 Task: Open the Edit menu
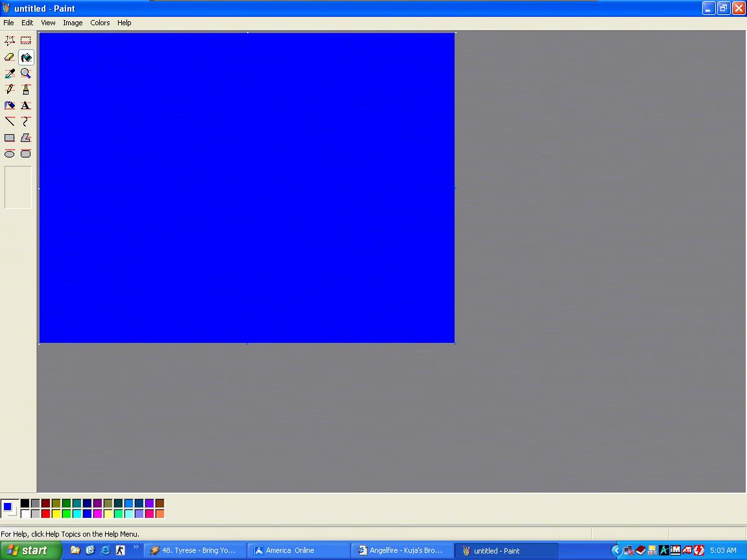[27, 23]
